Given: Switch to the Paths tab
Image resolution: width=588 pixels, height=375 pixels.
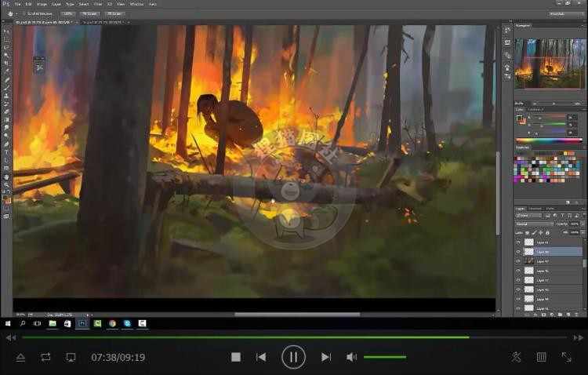Looking at the screenshot, I should 550,209.
